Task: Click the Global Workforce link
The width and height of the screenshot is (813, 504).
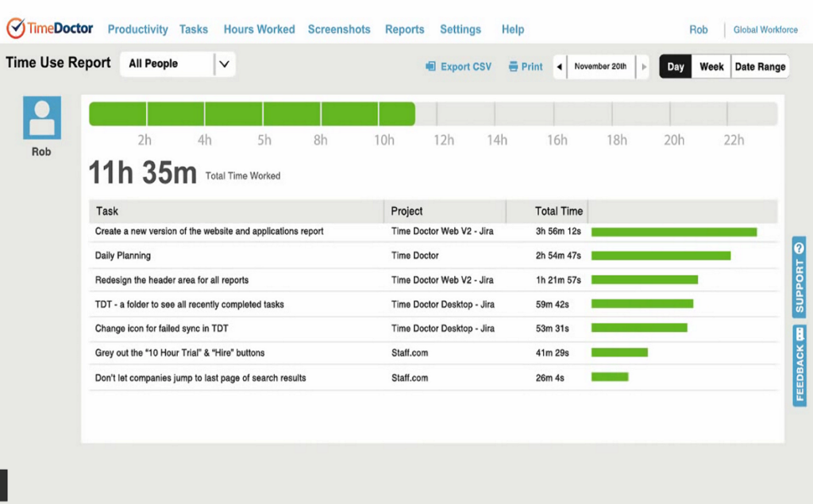Action: tap(765, 29)
